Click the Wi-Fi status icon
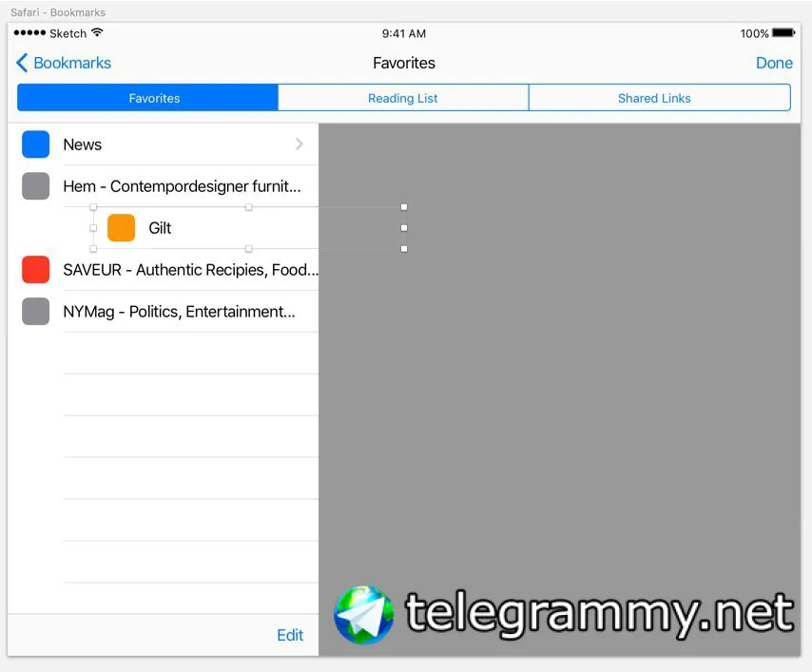 [x=97, y=32]
